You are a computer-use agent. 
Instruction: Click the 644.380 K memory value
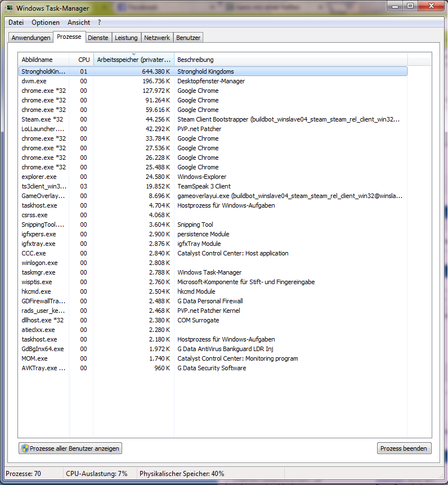[x=156, y=71]
